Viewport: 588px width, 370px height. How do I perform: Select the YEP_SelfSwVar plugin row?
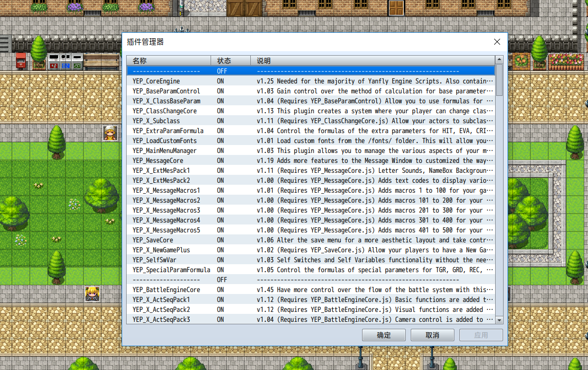click(x=311, y=260)
